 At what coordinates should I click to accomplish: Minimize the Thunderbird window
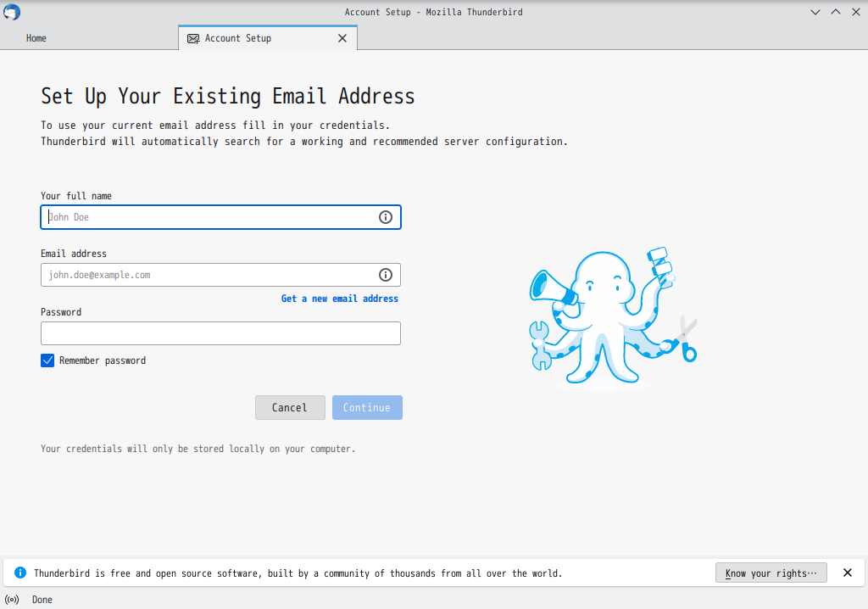click(815, 12)
